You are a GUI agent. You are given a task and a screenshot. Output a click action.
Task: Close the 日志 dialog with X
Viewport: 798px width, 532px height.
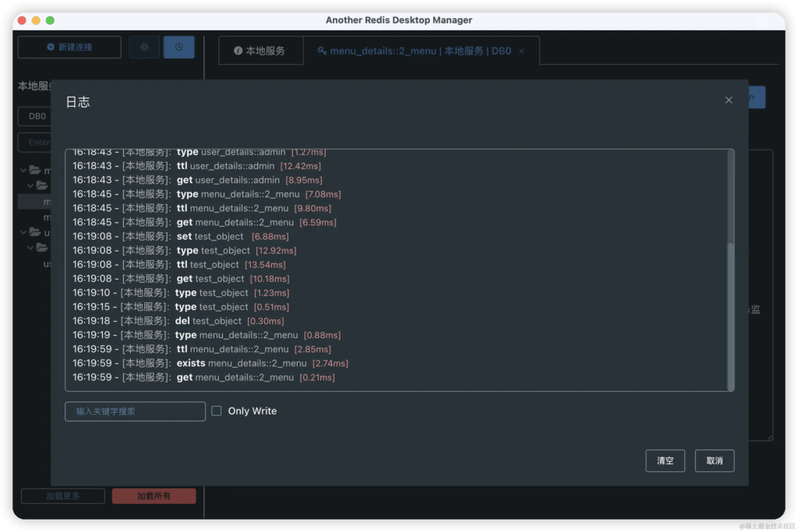[729, 100]
